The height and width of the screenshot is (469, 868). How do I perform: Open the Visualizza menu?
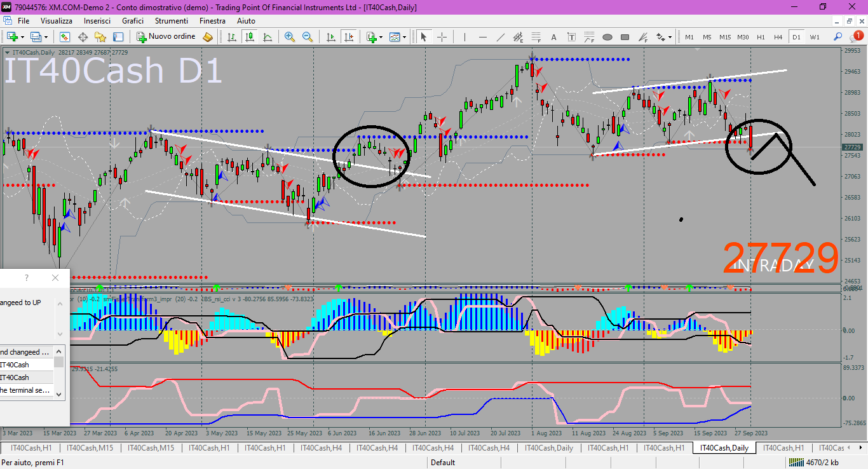pos(57,21)
